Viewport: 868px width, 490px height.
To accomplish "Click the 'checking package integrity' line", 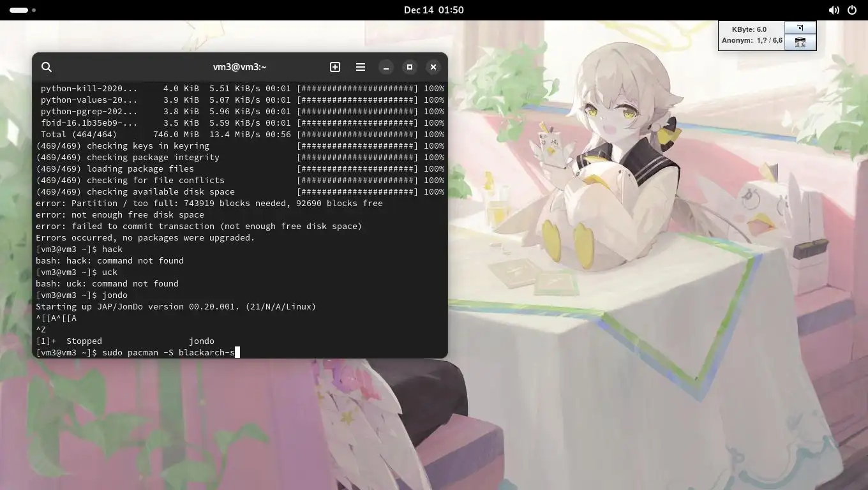I will 240,157.
